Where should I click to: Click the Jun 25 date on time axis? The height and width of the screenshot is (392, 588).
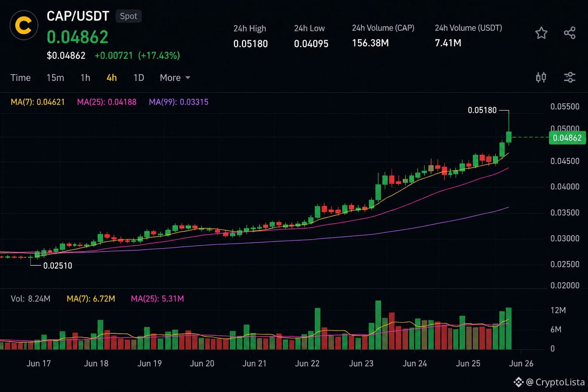tap(468, 363)
